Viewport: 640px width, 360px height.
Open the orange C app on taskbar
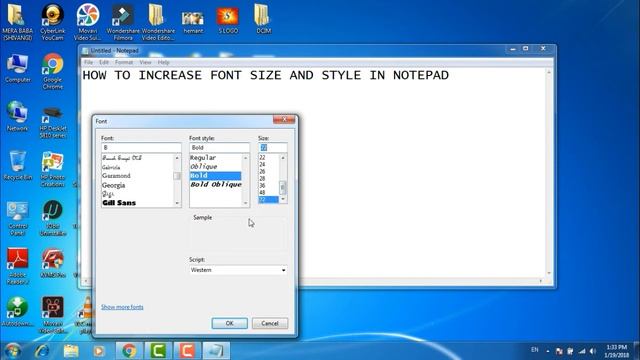pos(187,351)
